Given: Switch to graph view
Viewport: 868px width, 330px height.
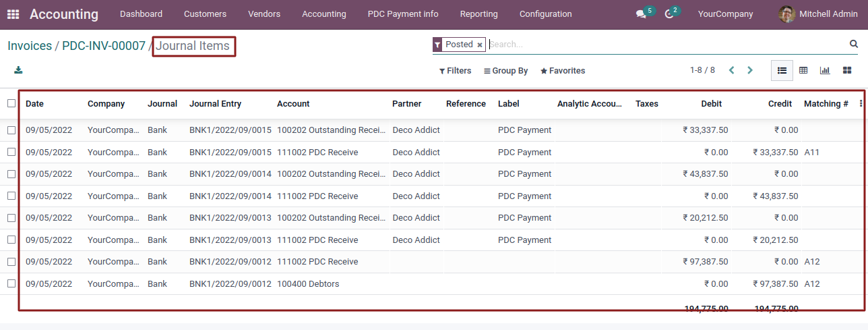Looking at the screenshot, I should click(825, 70).
